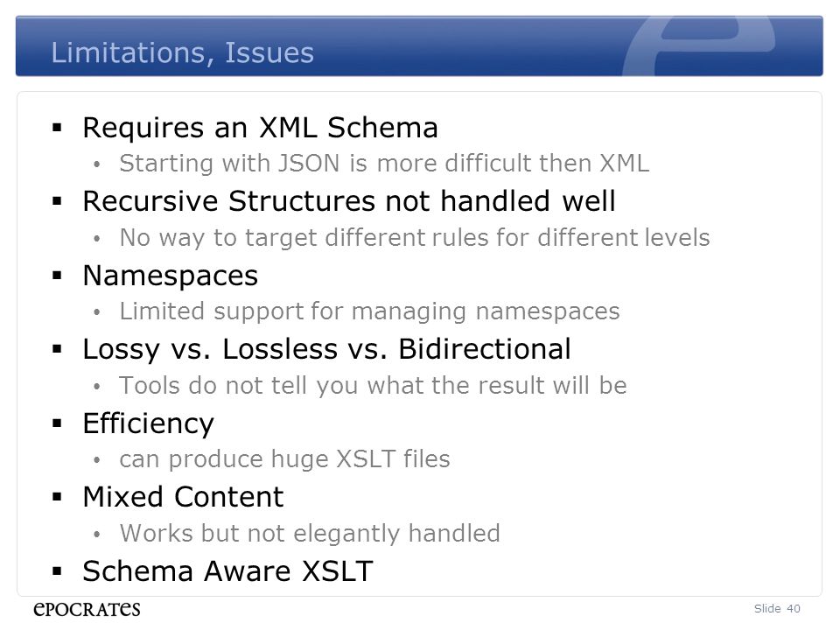Screen dimensions: 840x630
Task: Select the 'Mixed Content' bullet heading
Action: coord(183,497)
